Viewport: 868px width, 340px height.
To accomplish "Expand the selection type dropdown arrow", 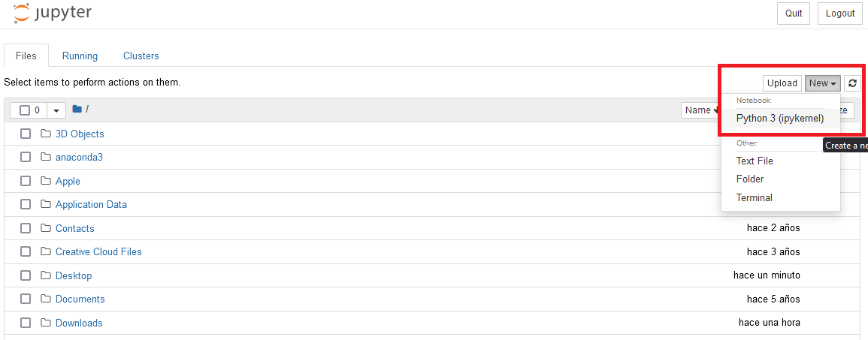I will click(56, 110).
